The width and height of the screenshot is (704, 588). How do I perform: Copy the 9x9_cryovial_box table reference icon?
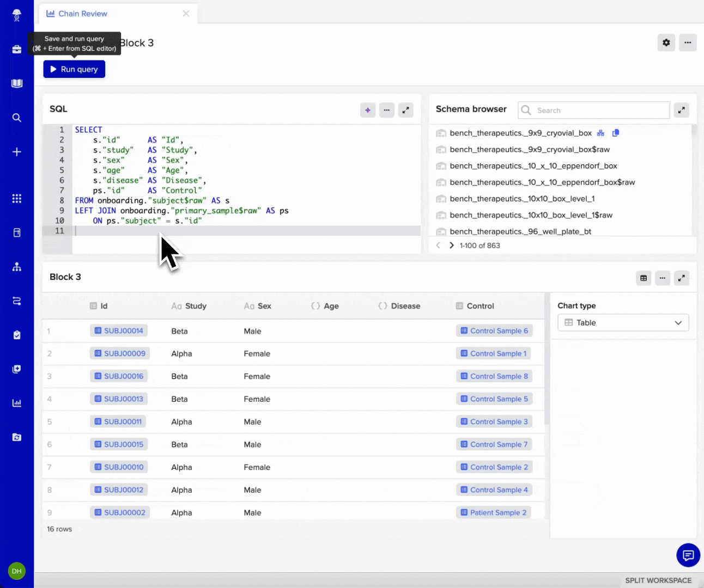616,132
